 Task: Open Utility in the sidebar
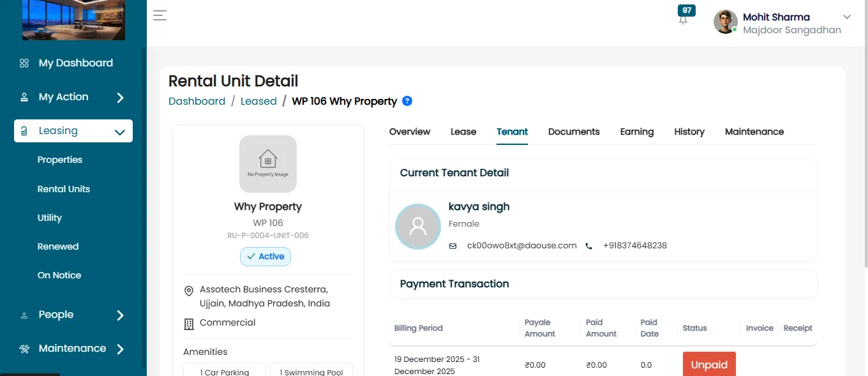point(50,218)
